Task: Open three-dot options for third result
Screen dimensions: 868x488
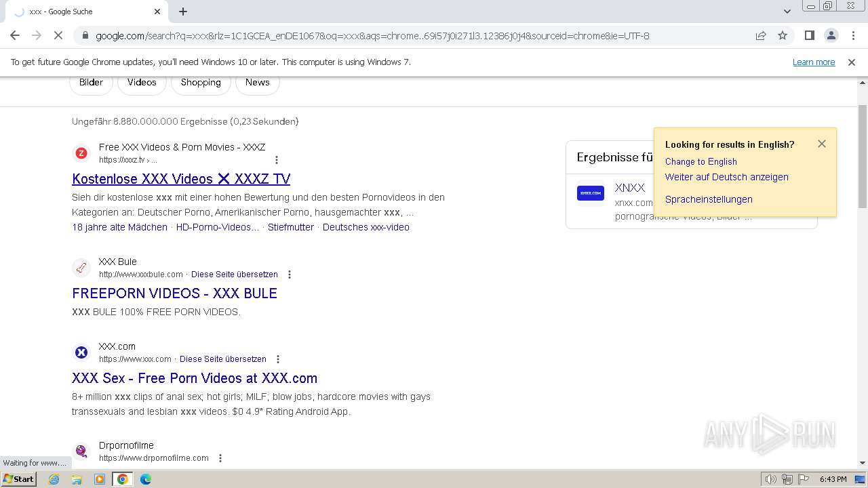Action: coord(278,359)
